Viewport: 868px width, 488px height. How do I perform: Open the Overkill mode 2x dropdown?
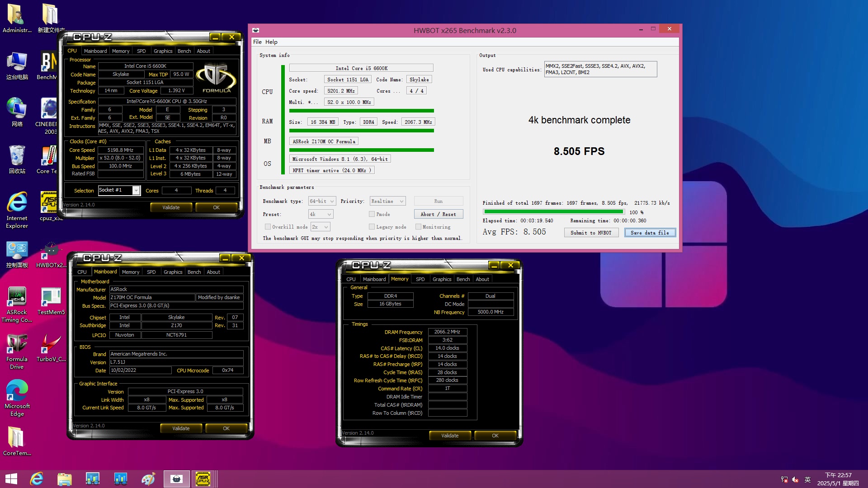coord(321,227)
